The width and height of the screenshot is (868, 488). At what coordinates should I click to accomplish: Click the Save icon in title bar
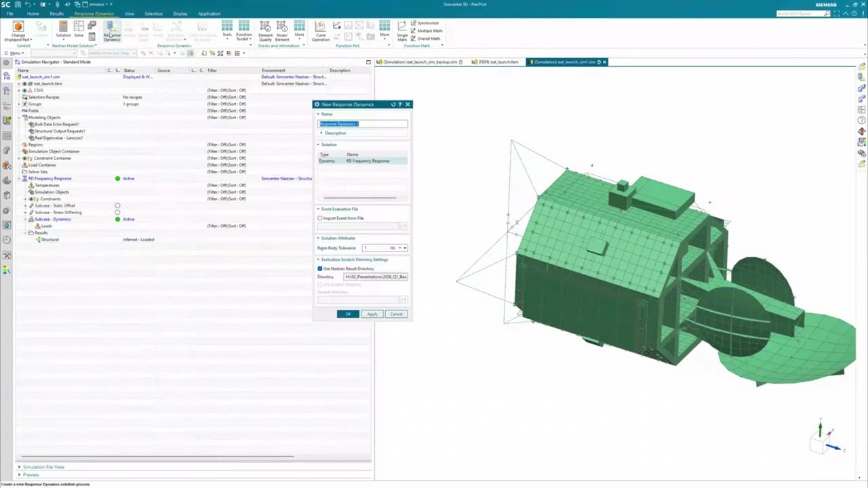coord(18,4)
